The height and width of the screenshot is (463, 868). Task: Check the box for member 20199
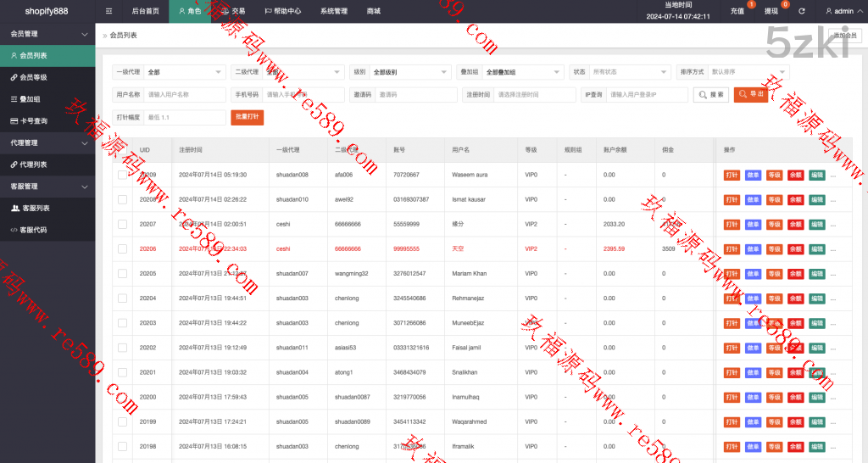(x=122, y=421)
